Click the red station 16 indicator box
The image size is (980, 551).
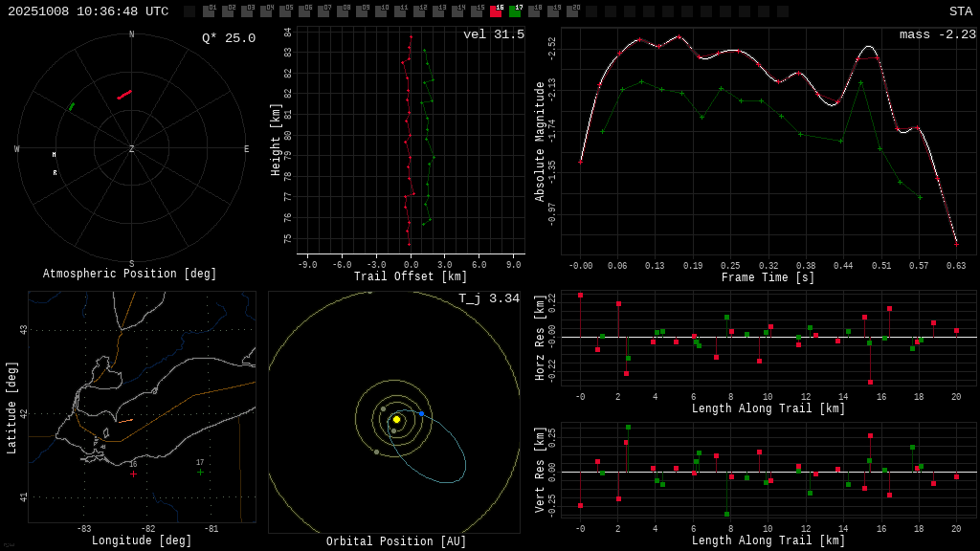496,11
